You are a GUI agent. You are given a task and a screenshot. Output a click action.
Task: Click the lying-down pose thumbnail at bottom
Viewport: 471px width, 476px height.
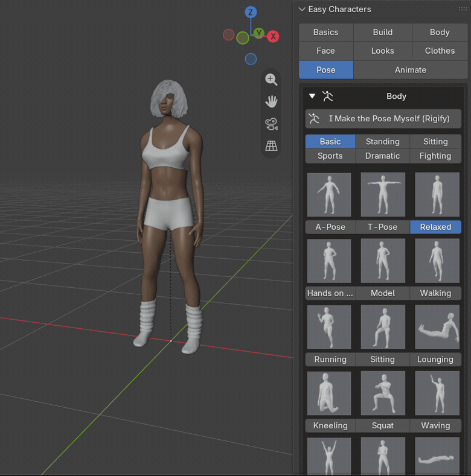437,456
